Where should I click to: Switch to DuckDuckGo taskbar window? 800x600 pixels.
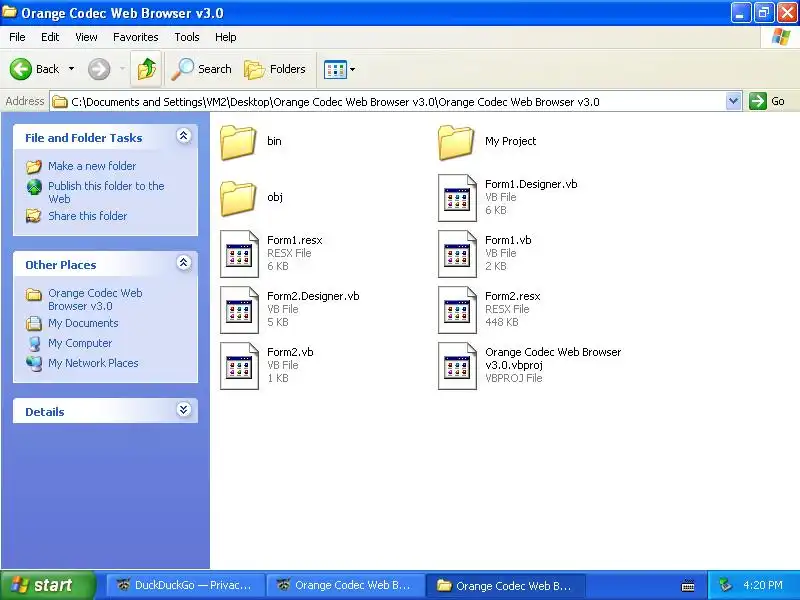(185, 585)
